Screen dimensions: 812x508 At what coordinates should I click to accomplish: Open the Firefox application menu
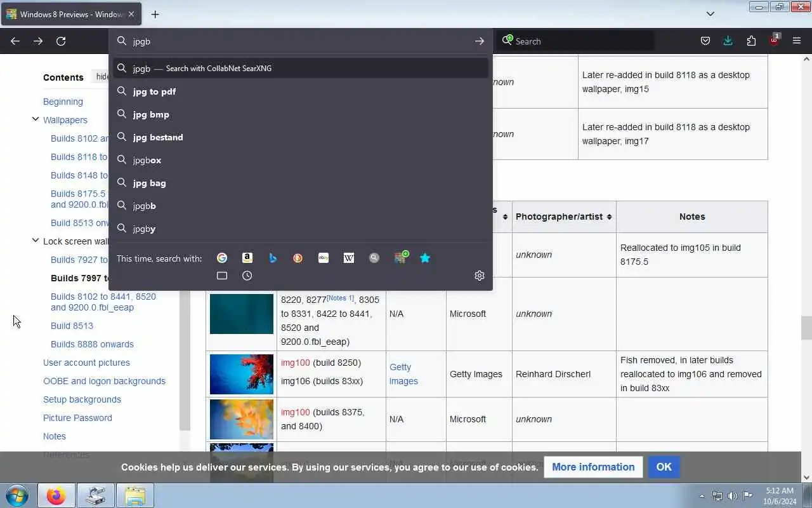(797, 41)
